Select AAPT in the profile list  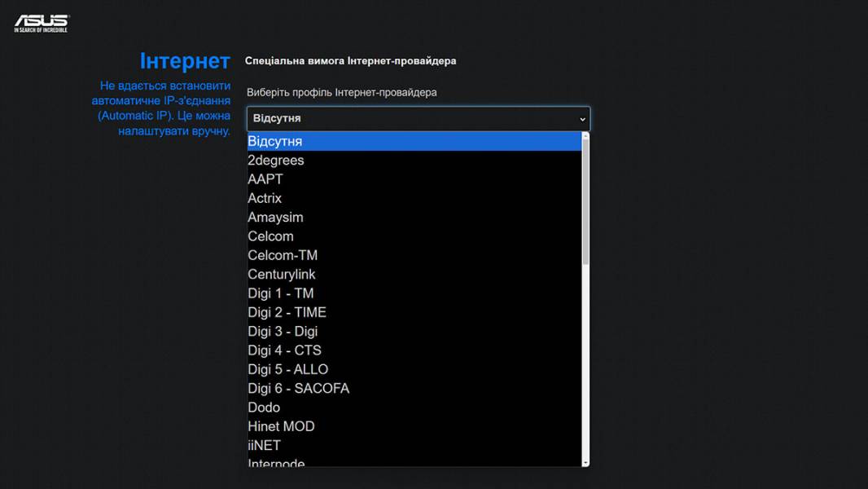tap(414, 178)
